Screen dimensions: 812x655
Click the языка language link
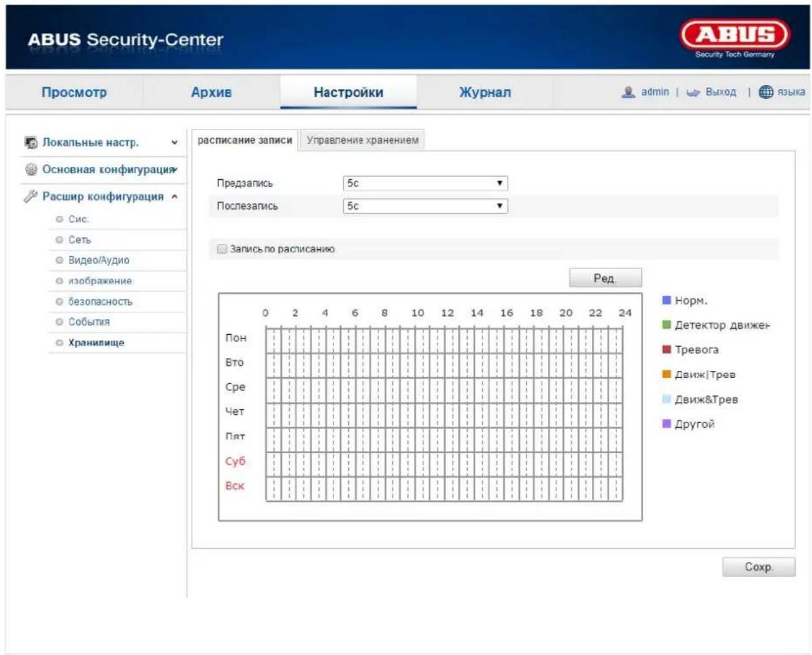pyautogui.click(x=791, y=92)
